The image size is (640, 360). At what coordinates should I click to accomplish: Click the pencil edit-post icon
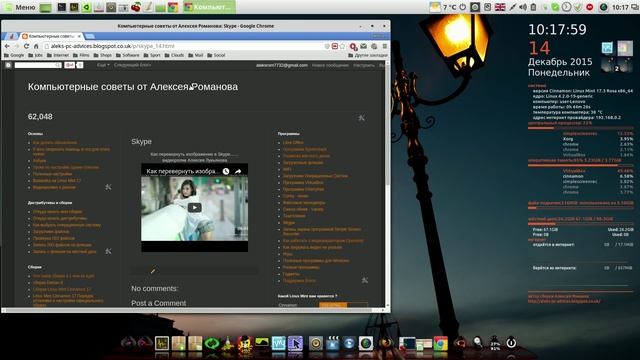click(153, 271)
